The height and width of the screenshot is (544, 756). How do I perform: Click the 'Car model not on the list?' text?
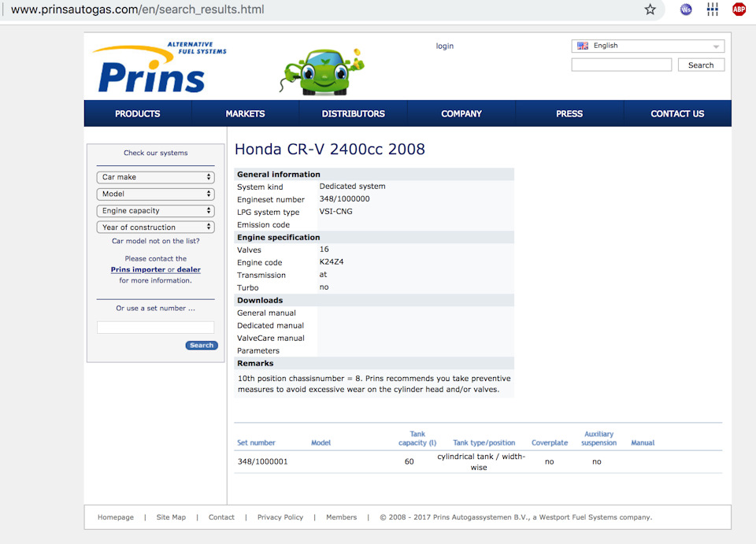pyautogui.click(x=155, y=241)
